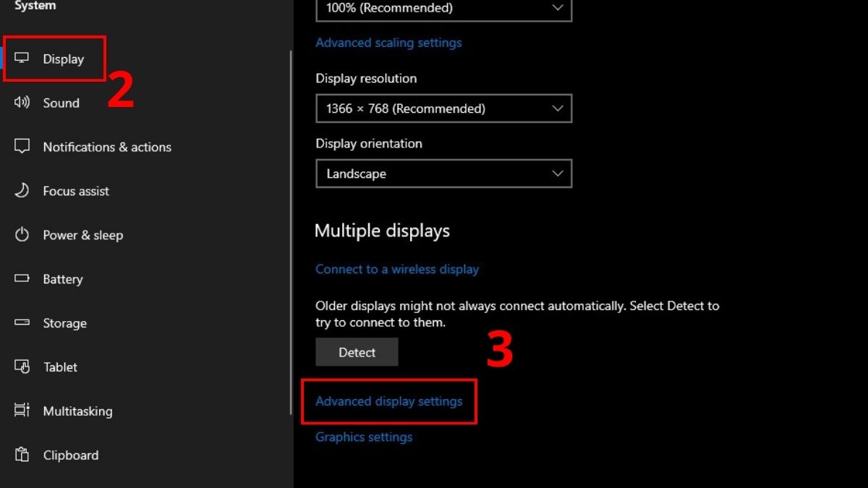Image resolution: width=868 pixels, height=488 pixels.
Task: Click Connect to a wireless display
Action: click(x=397, y=269)
